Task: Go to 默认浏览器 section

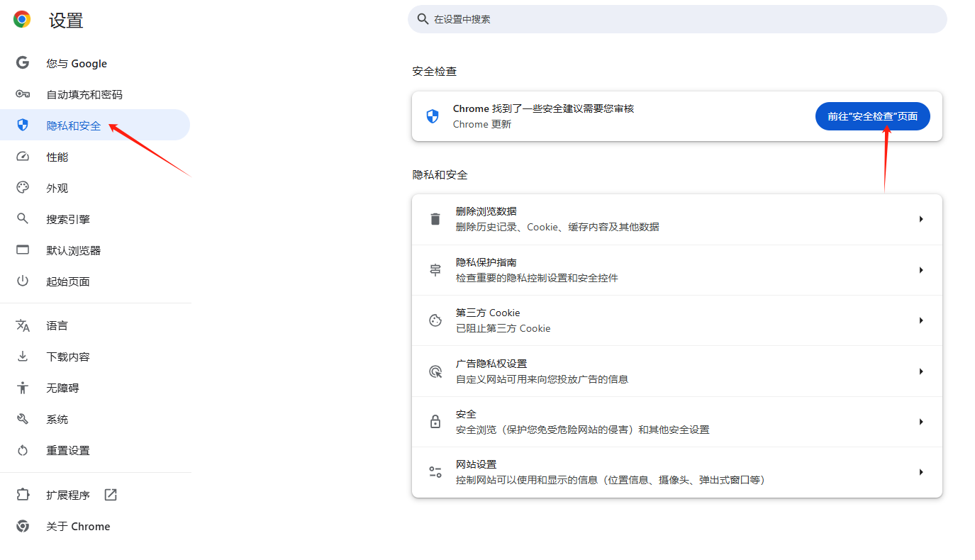Action: (x=95, y=250)
